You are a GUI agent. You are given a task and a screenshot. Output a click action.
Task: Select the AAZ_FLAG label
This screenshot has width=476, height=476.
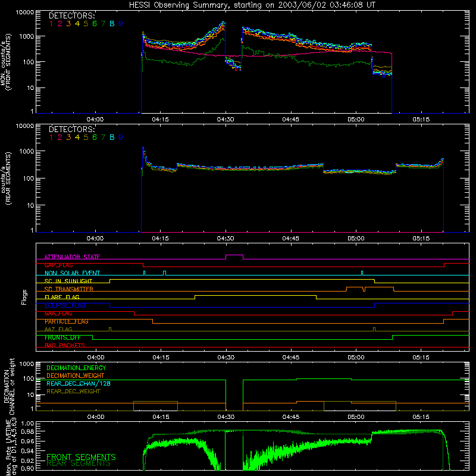click(x=58, y=329)
